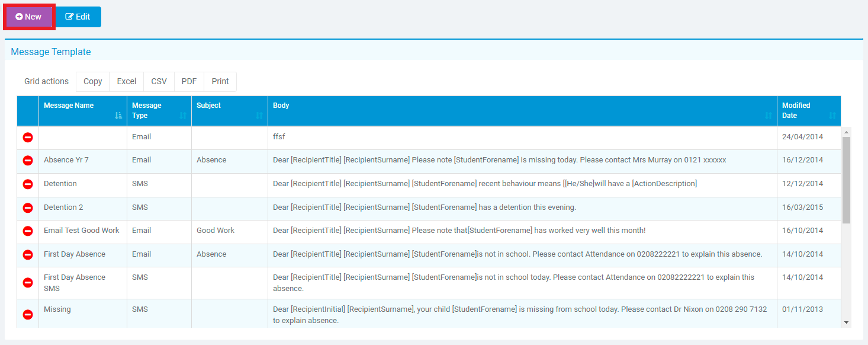Copy the grid data
The image size is (868, 345).
coord(92,81)
